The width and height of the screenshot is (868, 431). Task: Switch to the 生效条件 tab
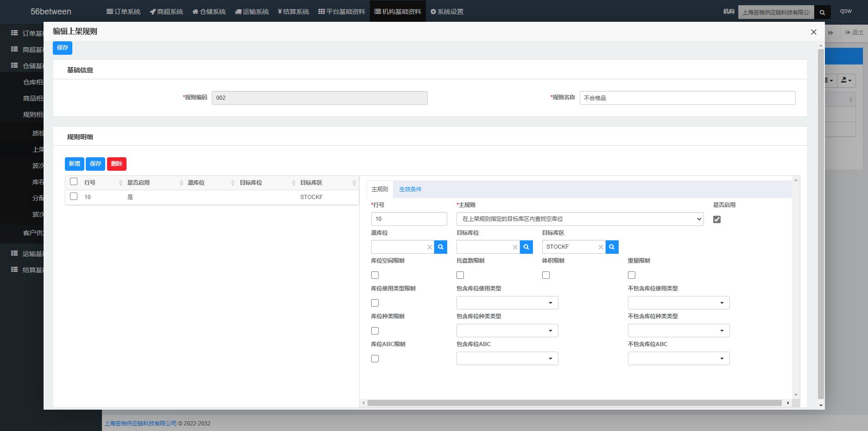coord(410,189)
